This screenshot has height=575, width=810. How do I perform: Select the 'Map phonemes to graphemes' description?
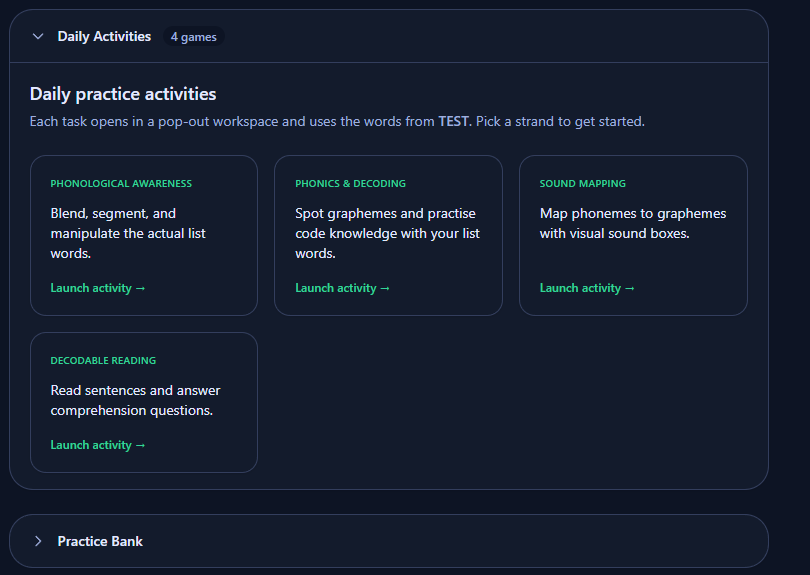632,223
